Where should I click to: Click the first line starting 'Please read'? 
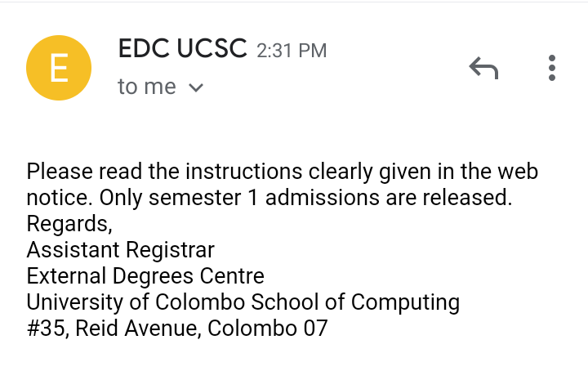[283, 172]
